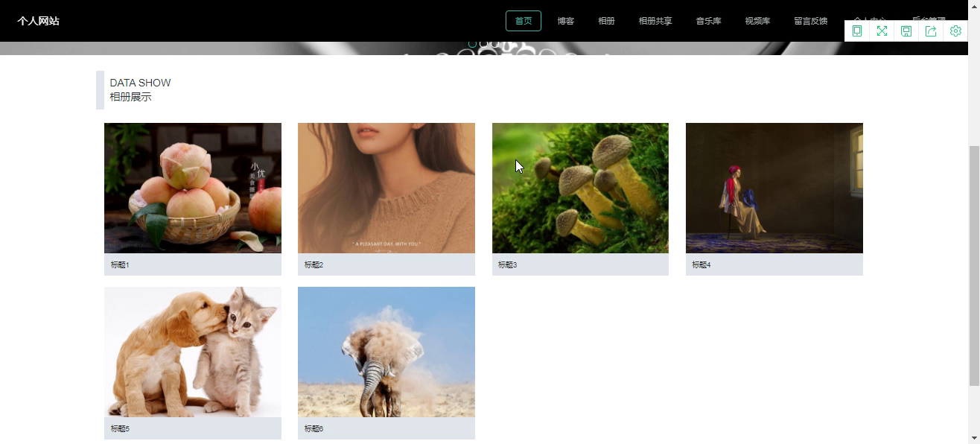Click the mobile preview icon
The width and height of the screenshot is (980, 444).
click(x=857, y=31)
